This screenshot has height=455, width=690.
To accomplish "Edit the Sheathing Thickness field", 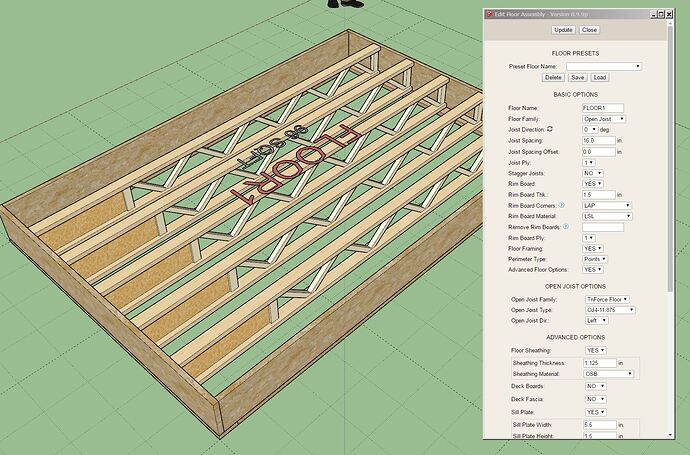I will (x=600, y=363).
